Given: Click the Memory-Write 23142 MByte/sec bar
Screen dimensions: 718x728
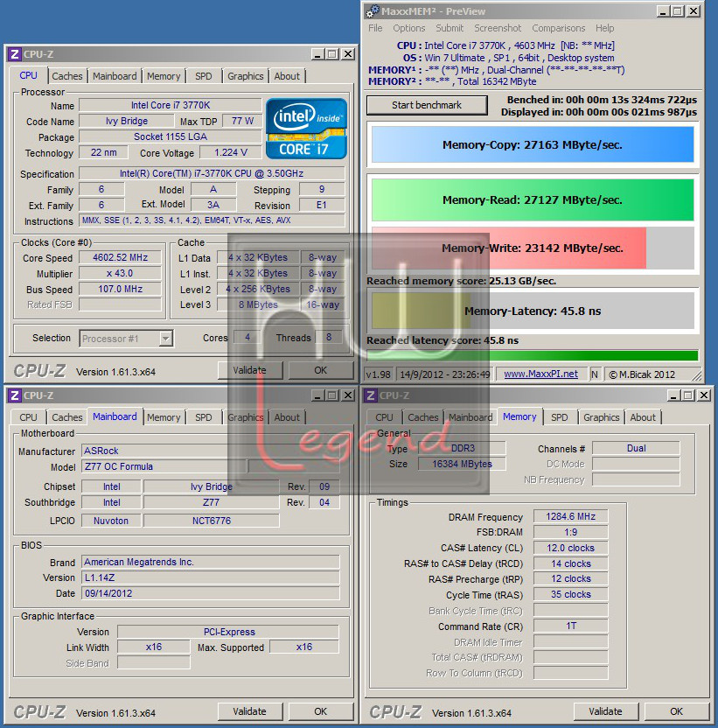Looking at the screenshot, I should [533, 248].
